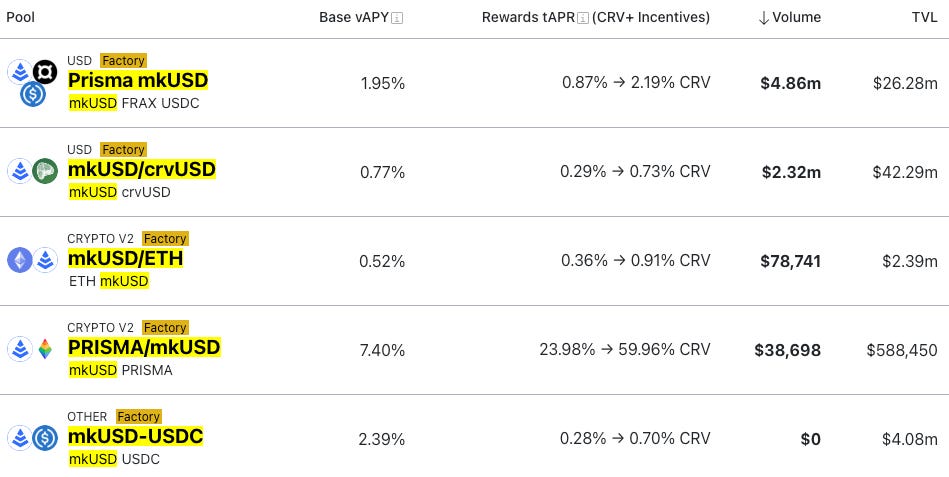Screen dimensions: 949x477
Task: Click the info icon beside Rewards tAPR
Action: pos(582,18)
